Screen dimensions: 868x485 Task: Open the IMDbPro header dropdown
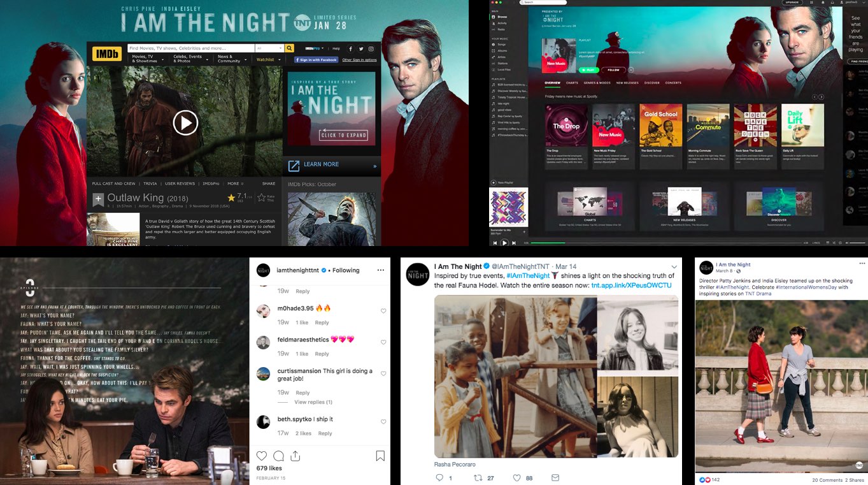[315, 48]
